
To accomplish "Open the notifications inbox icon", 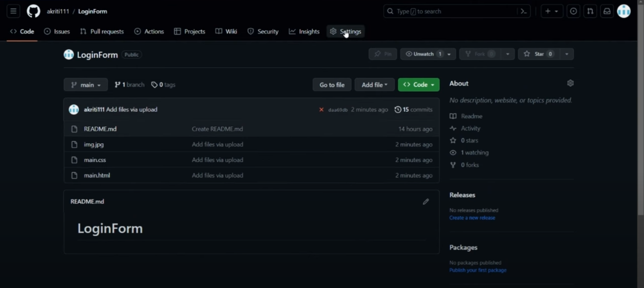I will (x=607, y=11).
